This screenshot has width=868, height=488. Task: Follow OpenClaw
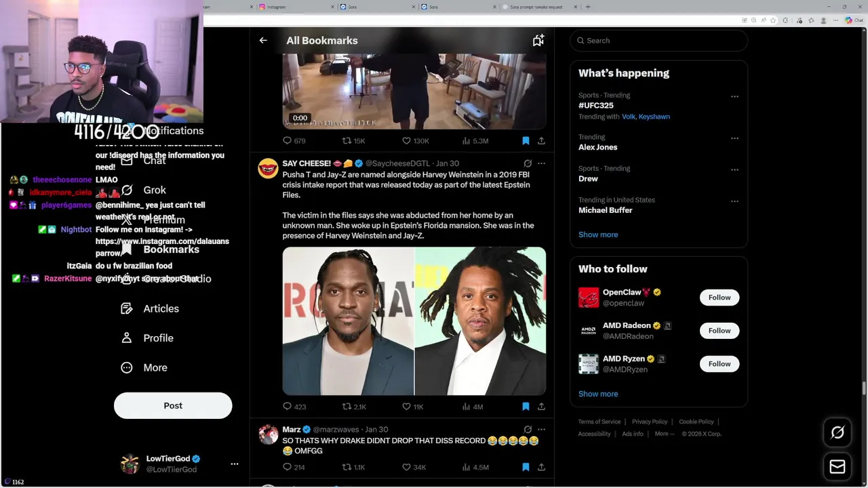pos(719,298)
